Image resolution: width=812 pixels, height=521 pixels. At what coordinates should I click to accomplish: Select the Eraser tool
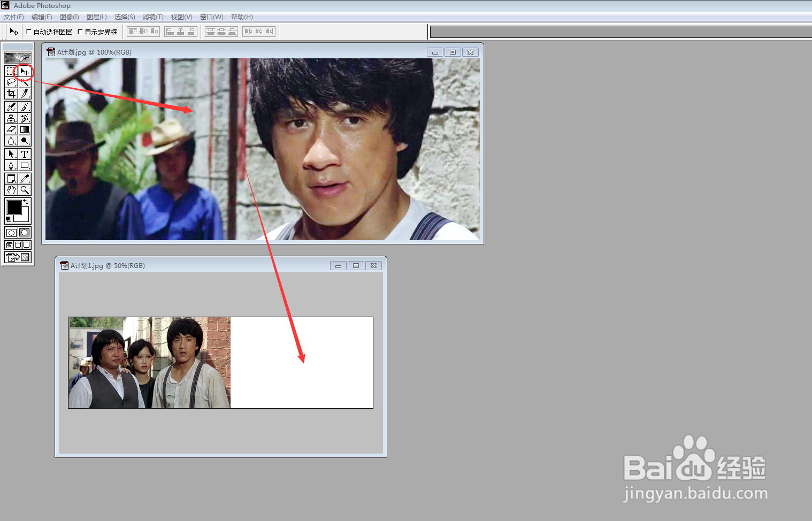point(11,129)
